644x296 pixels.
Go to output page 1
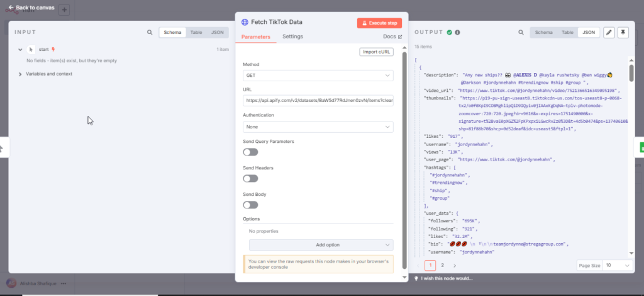click(430, 266)
